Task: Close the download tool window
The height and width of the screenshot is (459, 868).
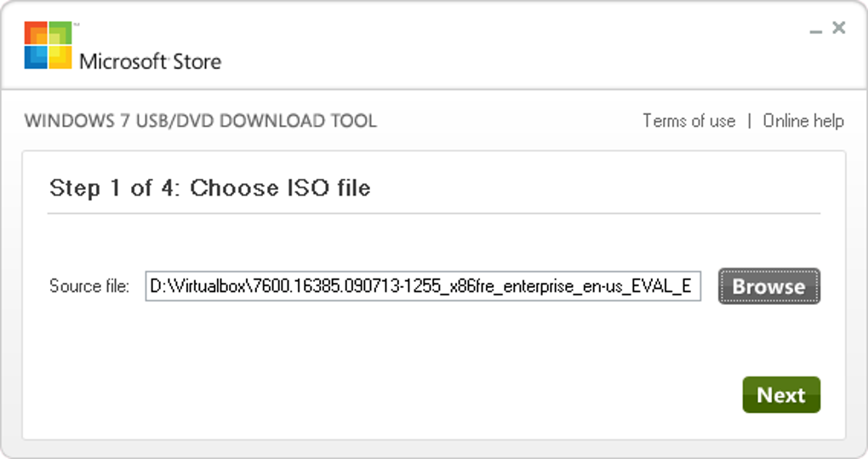Action: point(839,28)
